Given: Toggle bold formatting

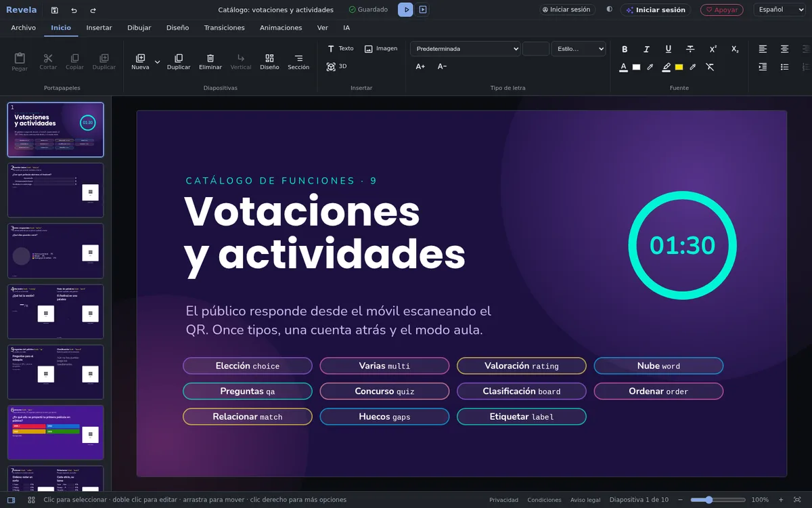Looking at the screenshot, I should pyautogui.click(x=625, y=49).
